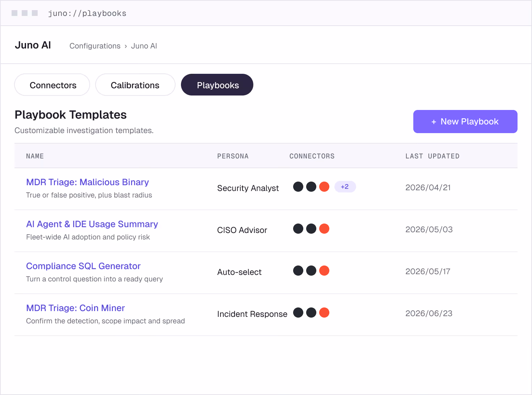Select the Security Analyst persona cell
Viewport: 532px width, 395px height.
pyautogui.click(x=248, y=188)
